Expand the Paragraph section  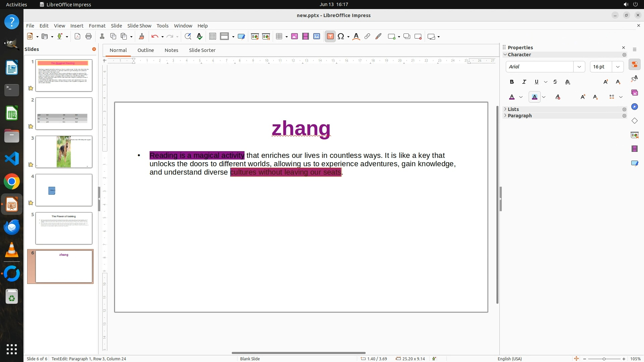coord(519,116)
